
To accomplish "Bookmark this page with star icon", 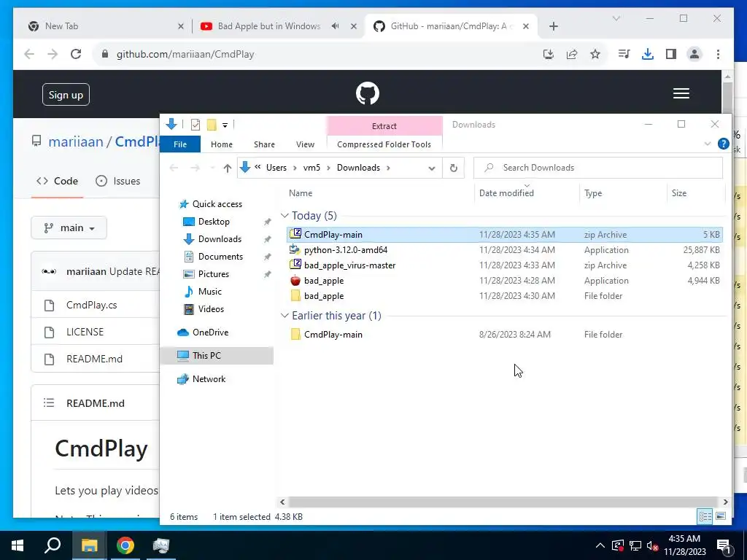I will click(595, 54).
